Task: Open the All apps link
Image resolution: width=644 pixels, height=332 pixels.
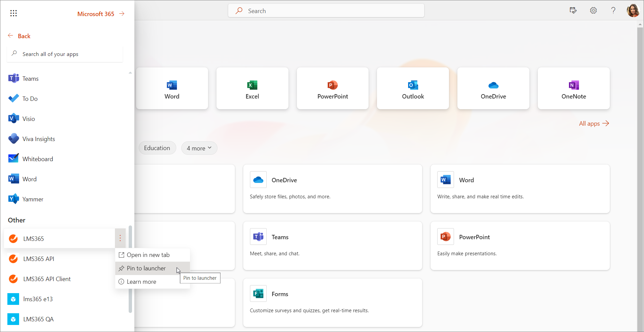Action: tap(593, 124)
